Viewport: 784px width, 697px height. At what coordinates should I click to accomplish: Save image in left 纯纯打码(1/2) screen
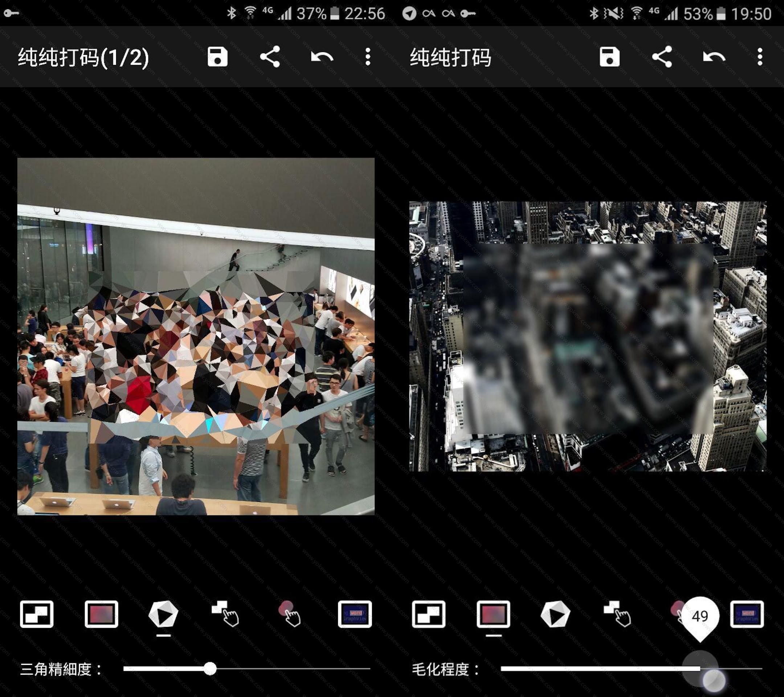(x=217, y=57)
